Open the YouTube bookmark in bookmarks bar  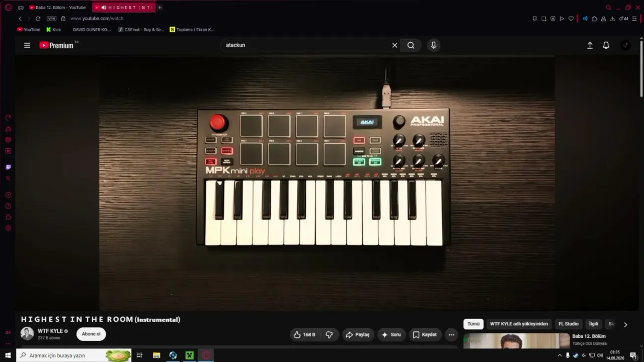[x=29, y=30]
